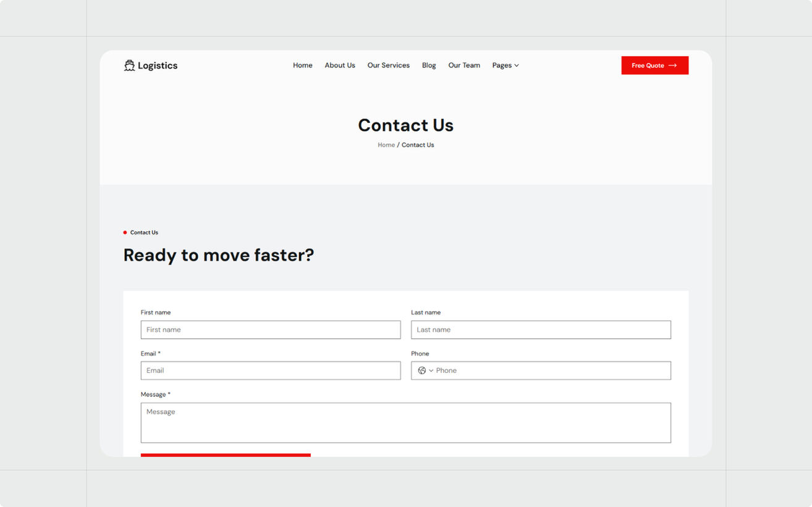The width and height of the screenshot is (812, 507).
Task: Click the Logistics brand name
Action: 158,65
